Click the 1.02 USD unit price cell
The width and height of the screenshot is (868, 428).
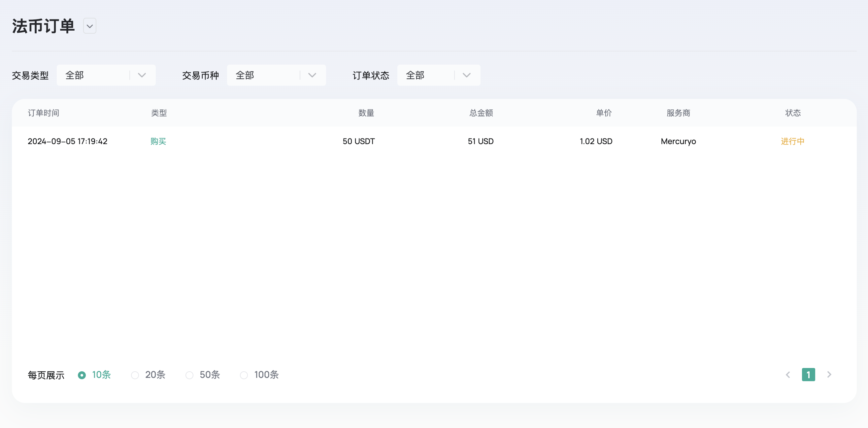[x=596, y=141]
